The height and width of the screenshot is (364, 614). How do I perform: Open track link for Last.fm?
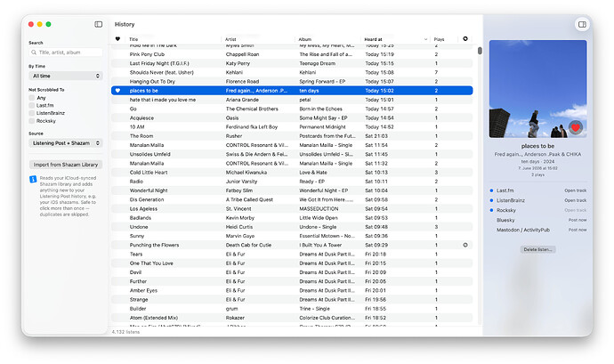pos(575,190)
